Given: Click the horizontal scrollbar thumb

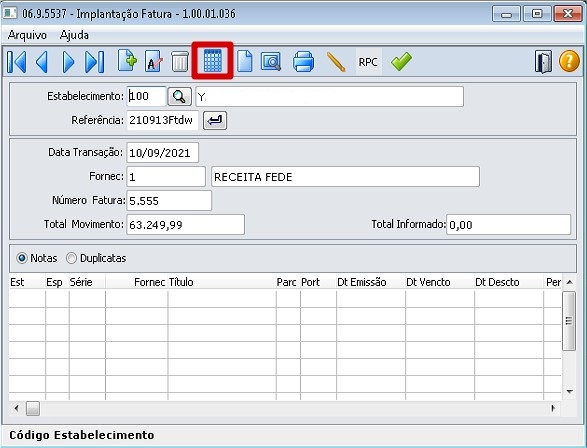Looking at the screenshot, I should coord(33,408).
